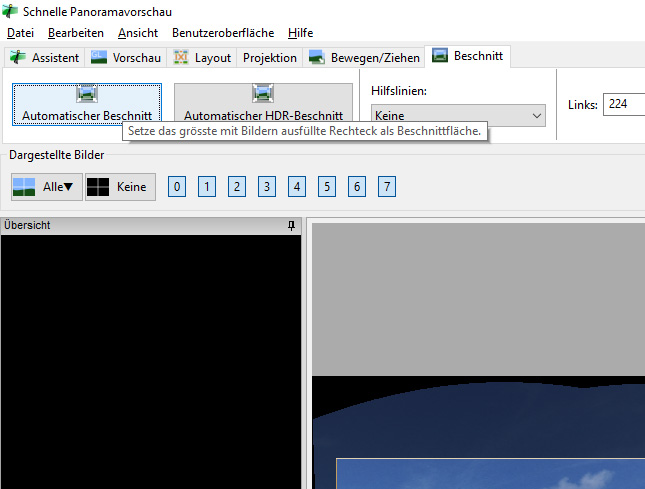Screen dimensions: 645x489
Task: Open the Datei menu
Action: tap(20, 33)
